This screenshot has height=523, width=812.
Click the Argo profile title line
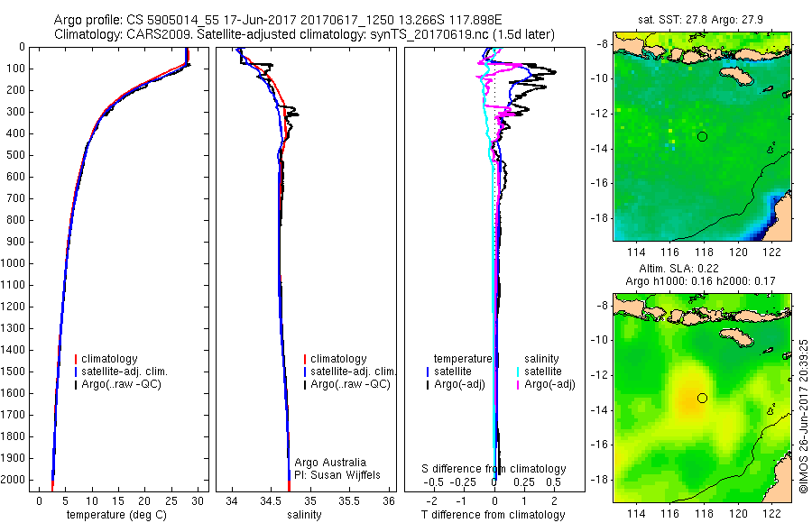click(278, 20)
